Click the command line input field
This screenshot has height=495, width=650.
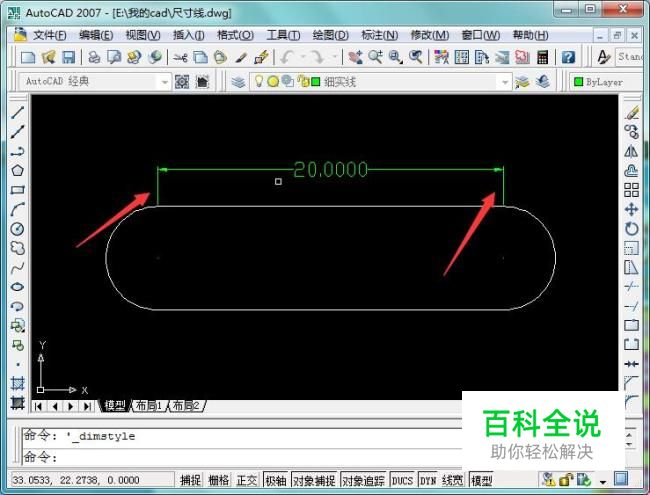tap(243, 457)
